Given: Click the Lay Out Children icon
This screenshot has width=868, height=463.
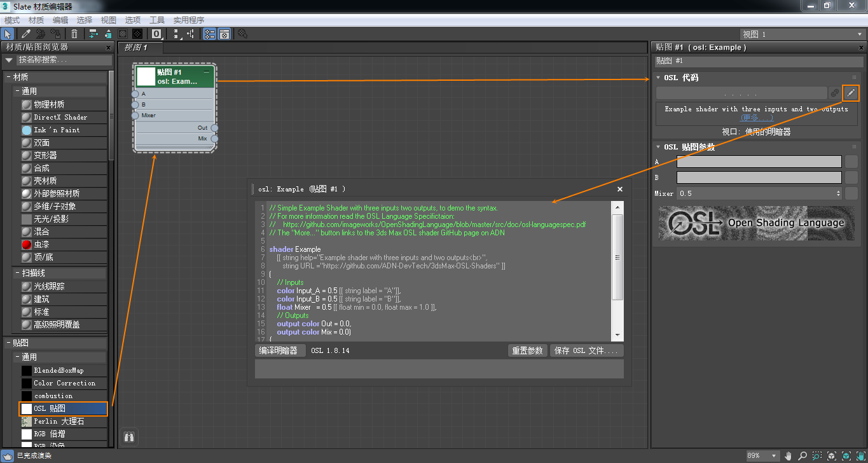Looking at the screenshot, I should click(191, 34).
